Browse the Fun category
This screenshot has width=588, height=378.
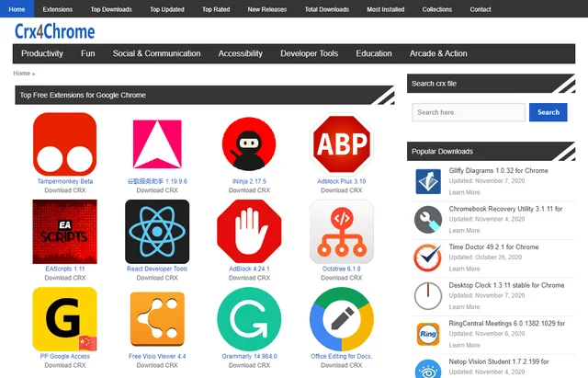point(88,53)
